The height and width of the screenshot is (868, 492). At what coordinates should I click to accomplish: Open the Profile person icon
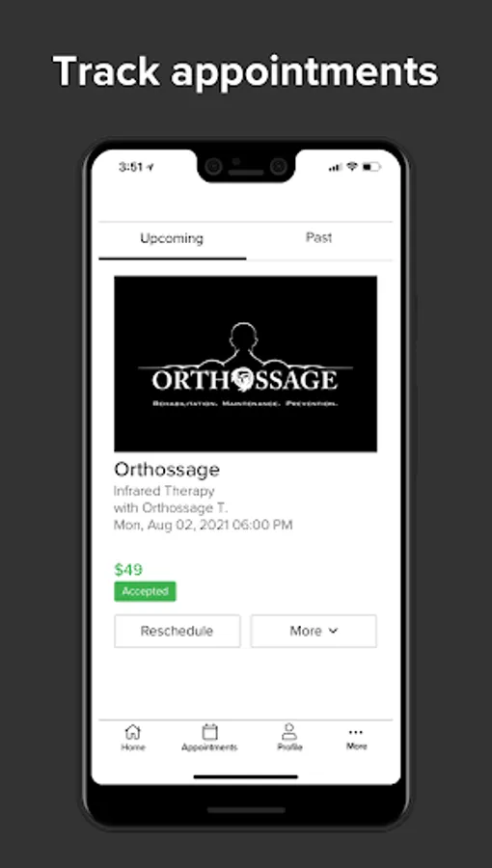pyautogui.click(x=288, y=731)
